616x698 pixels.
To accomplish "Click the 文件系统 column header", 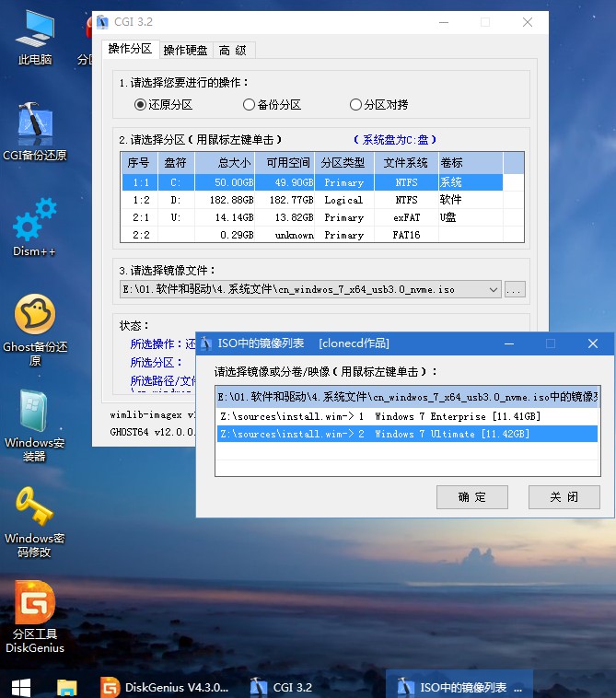I will pyautogui.click(x=406, y=162).
